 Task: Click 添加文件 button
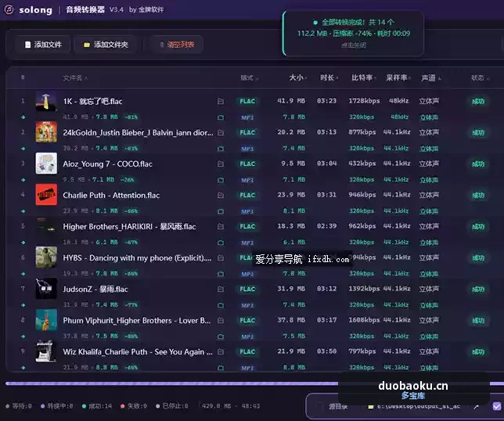(x=43, y=45)
